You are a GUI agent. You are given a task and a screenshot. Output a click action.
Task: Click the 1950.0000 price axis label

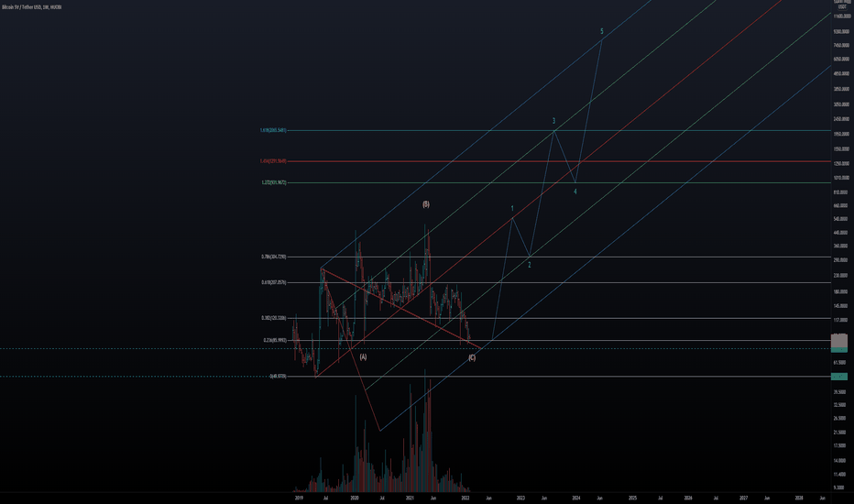(841, 134)
